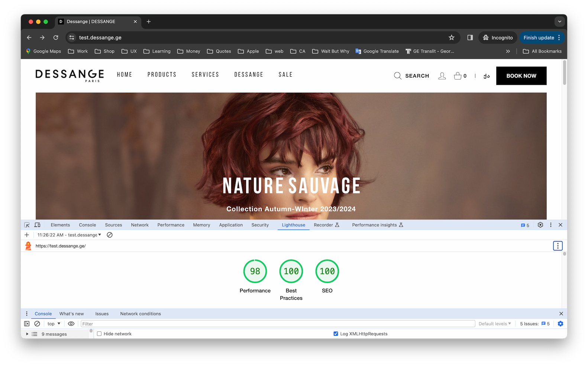Open the user account icon on site
588x366 pixels.
click(442, 76)
